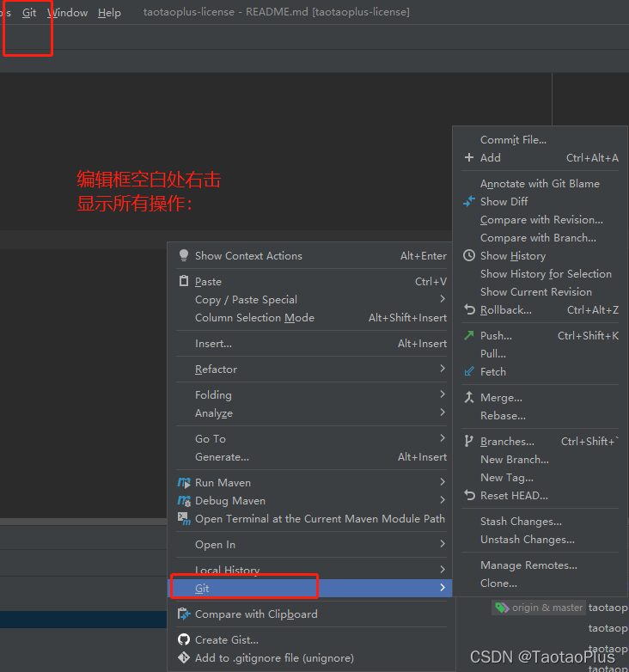The height and width of the screenshot is (672, 629).
Task: Click the plus icon next to Add
Action: pyautogui.click(x=469, y=157)
